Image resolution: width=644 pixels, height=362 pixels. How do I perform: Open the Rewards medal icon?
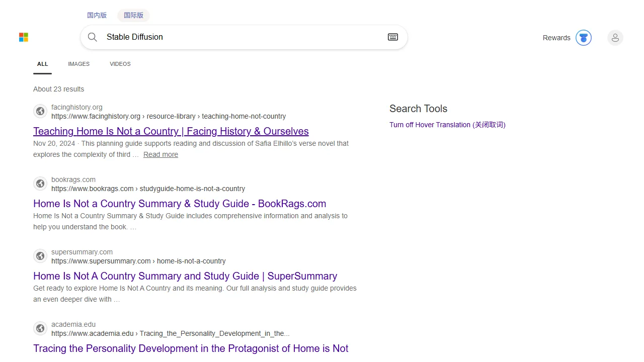pos(584,38)
